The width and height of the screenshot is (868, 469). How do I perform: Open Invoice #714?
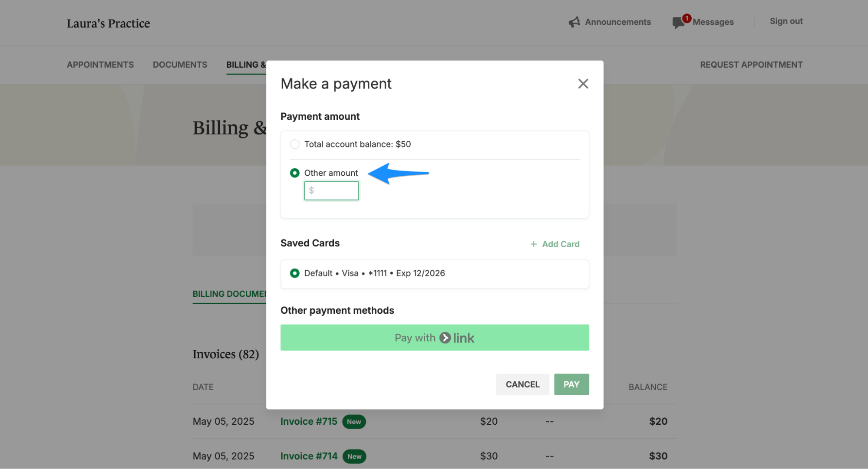(x=309, y=456)
